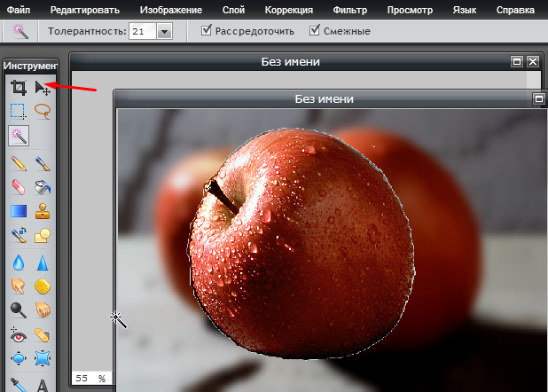Open the Коррекция menu
Screen dimensions: 548x392
pyautogui.click(x=288, y=10)
